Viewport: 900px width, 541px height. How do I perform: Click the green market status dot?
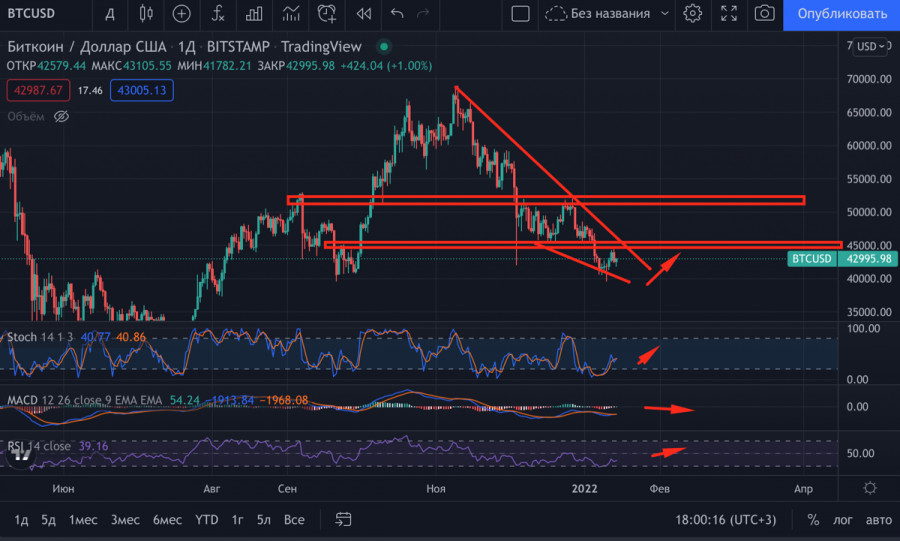pos(384,46)
